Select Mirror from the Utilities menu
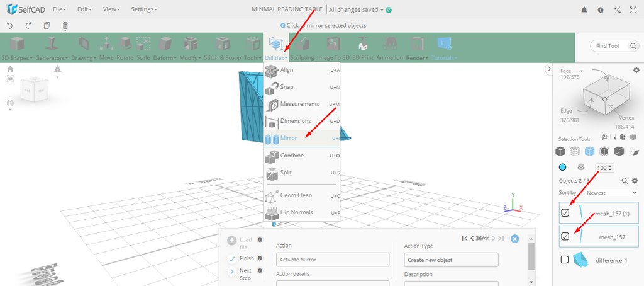The width and height of the screenshot is (644, 286). click(x=289, y=138)
